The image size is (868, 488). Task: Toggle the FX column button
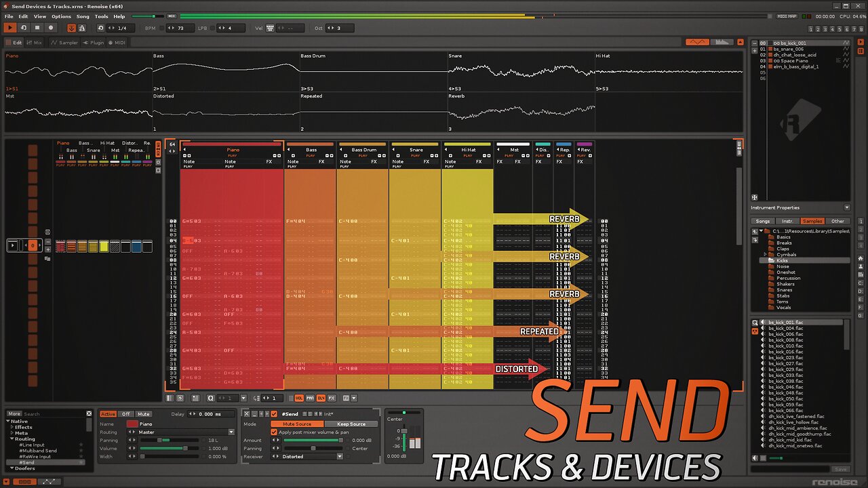(332, 398)
